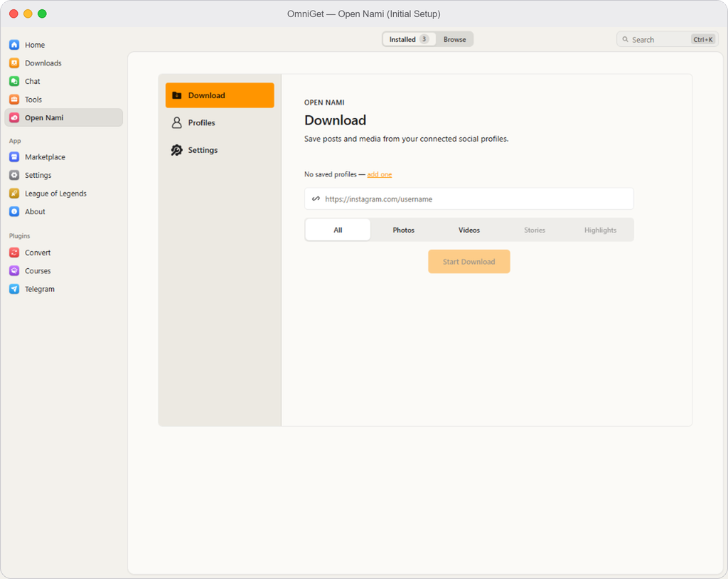Open the Profiles section label
The width and height of the screenshot is (728, 579).
201,122
